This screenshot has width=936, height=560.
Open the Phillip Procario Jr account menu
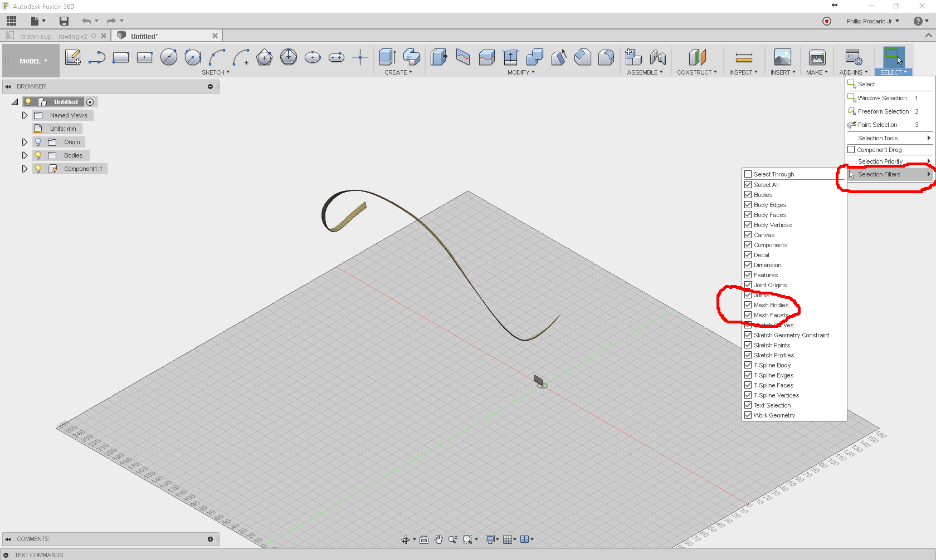(873, 21)
